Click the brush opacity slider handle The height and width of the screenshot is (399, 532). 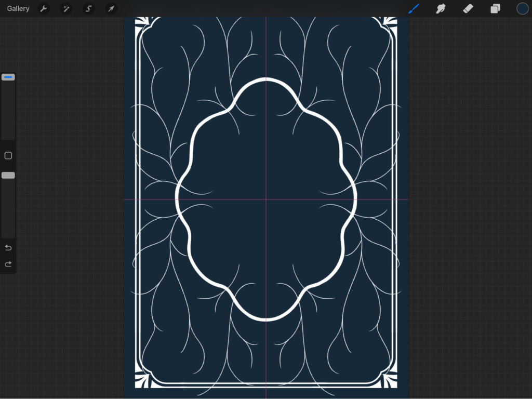(8, 176)
